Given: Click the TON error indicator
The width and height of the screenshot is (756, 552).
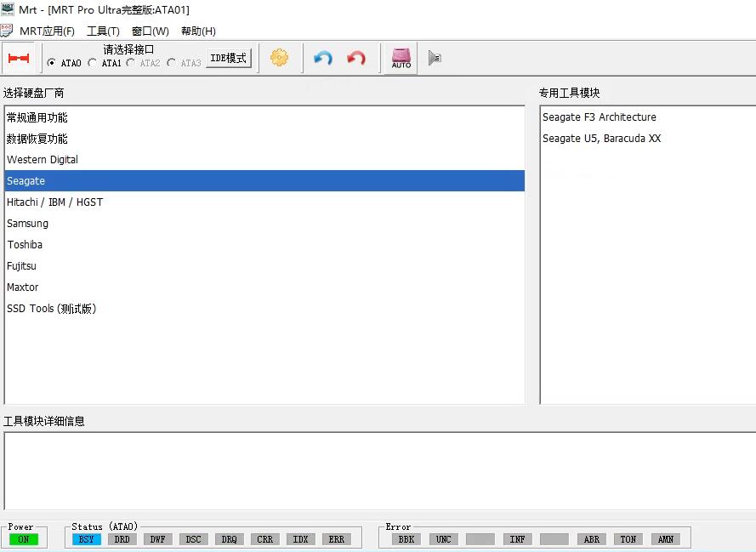Looking at the screenshot, I should tap(628, 539).
